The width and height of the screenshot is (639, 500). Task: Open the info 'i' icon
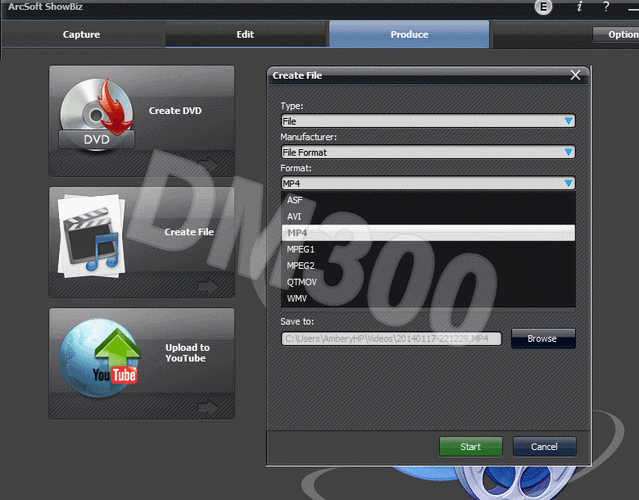(579, 7)
